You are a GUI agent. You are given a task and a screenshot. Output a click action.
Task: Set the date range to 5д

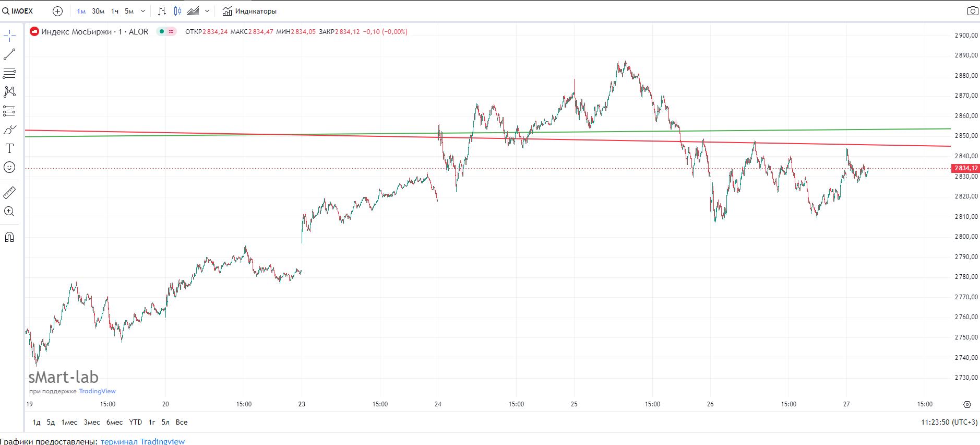pyautogui.click(x=51, y=422)
